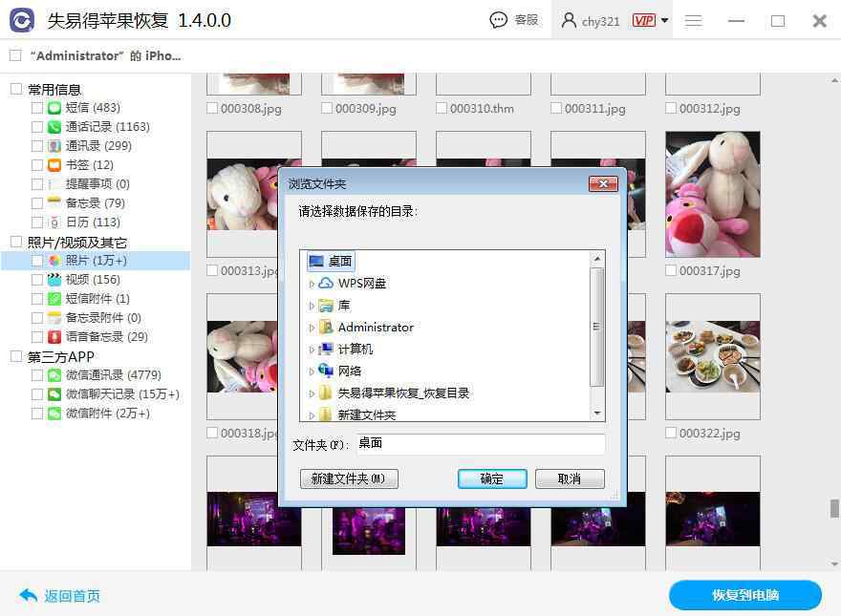The image size is (841, 616).
Task: Check the 通话记录 (1163) checkbox
Action: click(37, 127)
